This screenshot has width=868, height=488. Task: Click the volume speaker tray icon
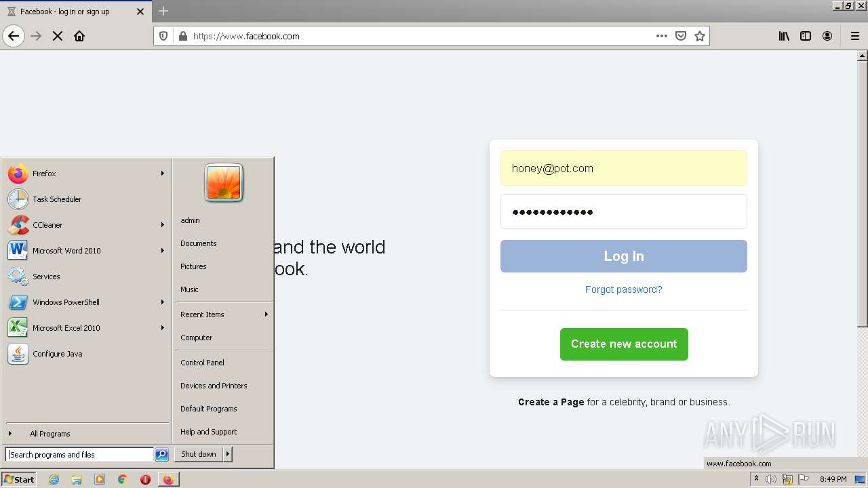[x=771, y=479]
